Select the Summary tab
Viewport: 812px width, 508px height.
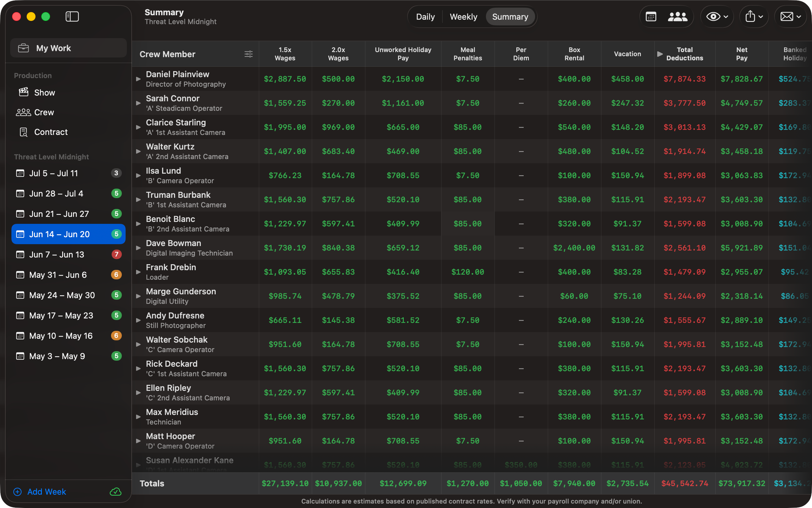pos(510,17)
